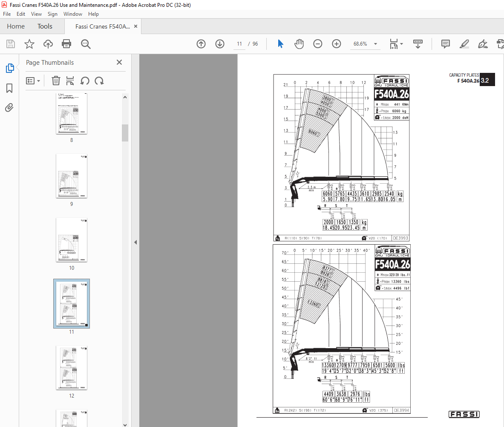The height and width of the screenshot is (427, 504).
Task: Open the Attachments paperclip panel
Action: click(9, 107)
